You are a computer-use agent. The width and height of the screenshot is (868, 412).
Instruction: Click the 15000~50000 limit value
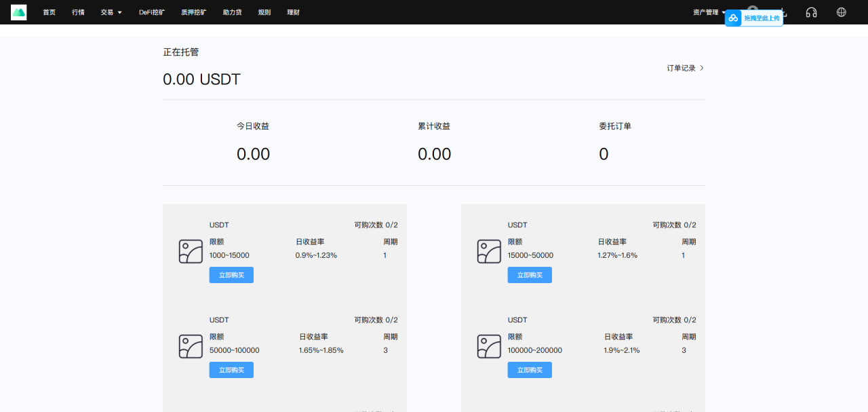coord(530,255)
